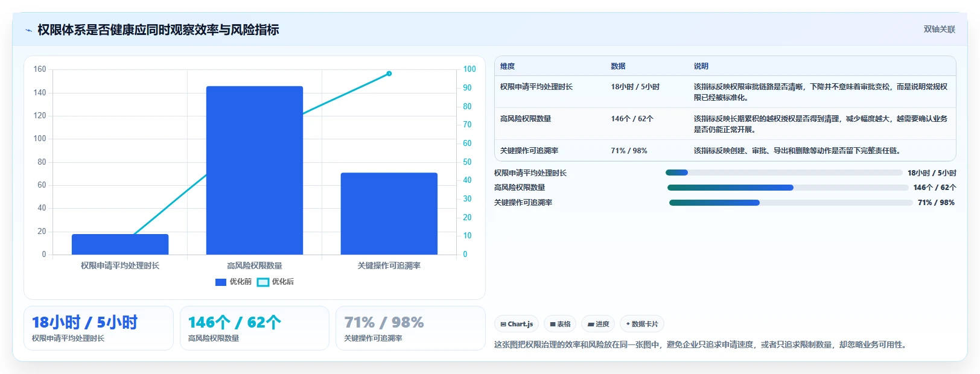Select table cell 权限申请平均处理时长

[536, 87]
